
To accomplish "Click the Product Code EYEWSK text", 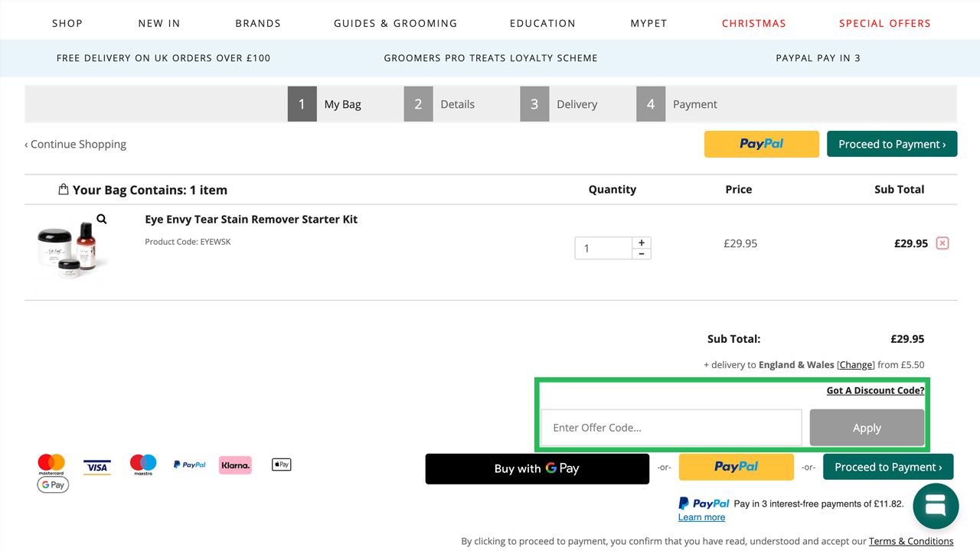I will pos(188,242).
